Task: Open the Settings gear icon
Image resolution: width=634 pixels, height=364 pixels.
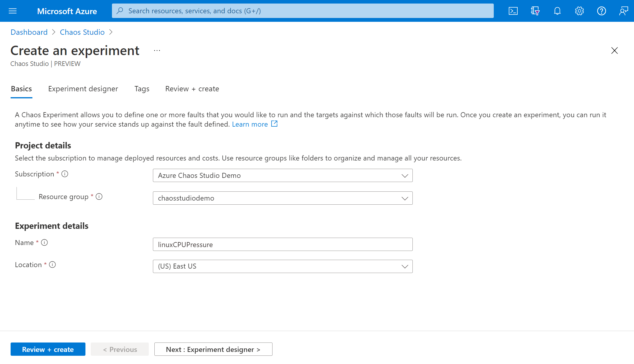Action: 579,11
